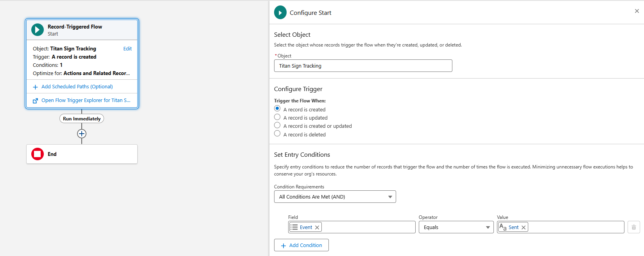Viewport: 644px width, 256px height.
Task: Click plus icon beside Add Scheduled Paths
Action: point(35,87)
